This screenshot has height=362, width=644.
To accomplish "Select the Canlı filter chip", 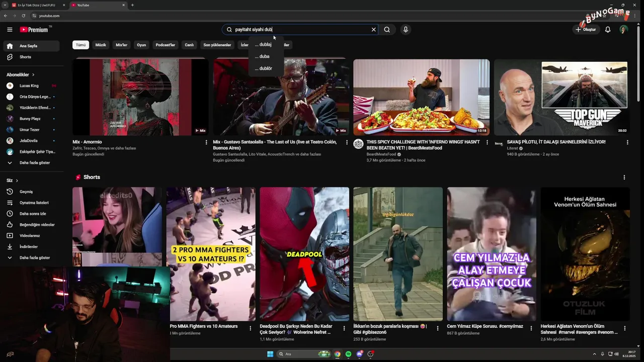I will point(189,45).
